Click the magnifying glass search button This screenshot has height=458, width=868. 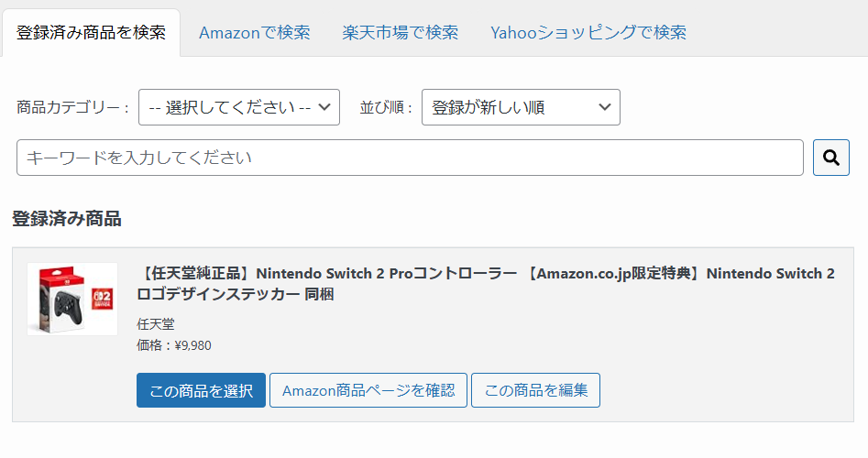tap(830, 158)
